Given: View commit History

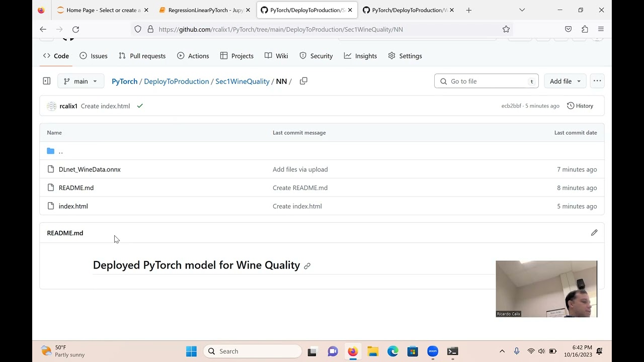Looking at the screenshot, I should (580, 106).
